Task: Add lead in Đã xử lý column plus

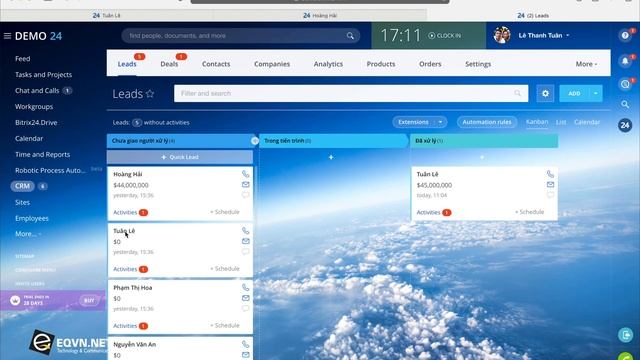Action: [x=482, y=157]
